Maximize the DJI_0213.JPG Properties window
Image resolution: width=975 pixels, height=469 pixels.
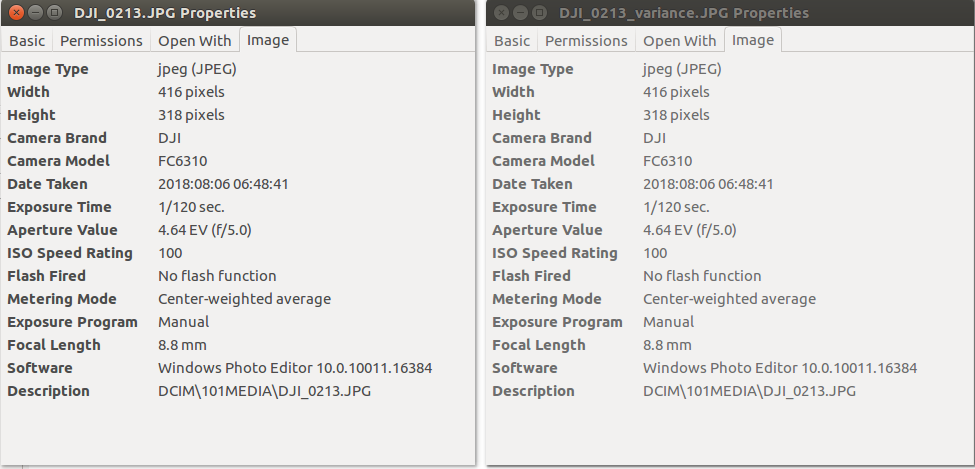click(53, 13)
